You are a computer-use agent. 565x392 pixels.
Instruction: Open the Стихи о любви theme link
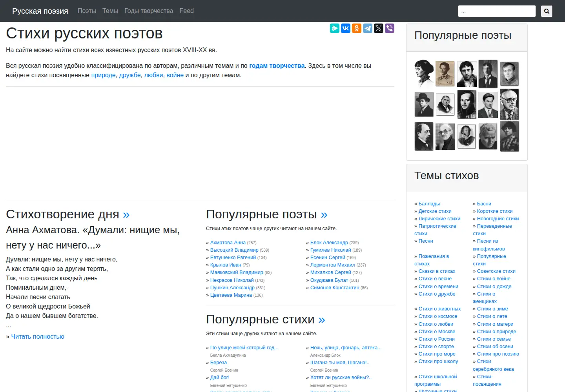pyautogui.click(x=436, y=324)
